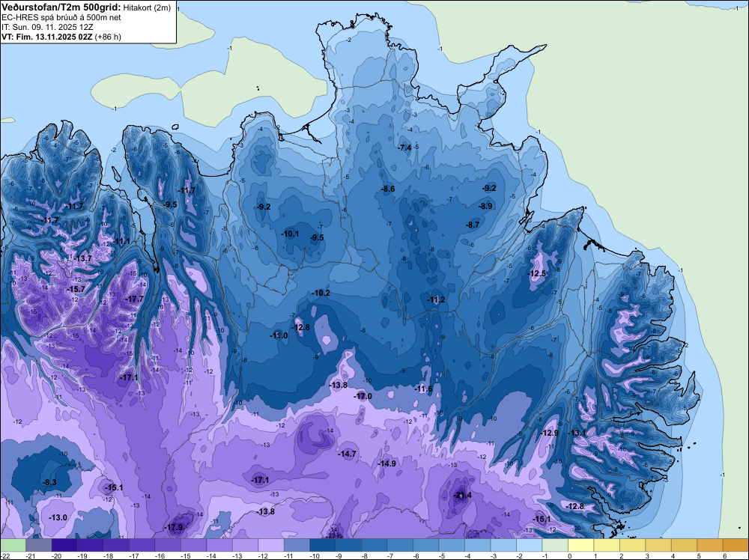Click the -8.3 temperature value
The width and height of the screenshot is (749, 560).
[x=49, y=483]
